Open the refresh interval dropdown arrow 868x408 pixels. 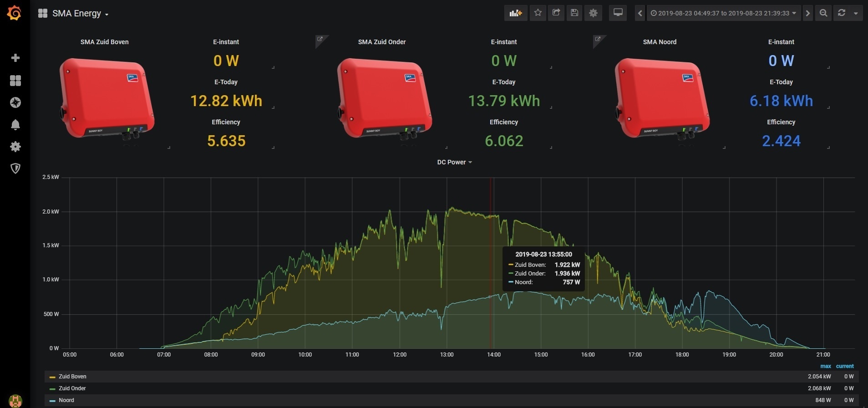click(856, 13)
